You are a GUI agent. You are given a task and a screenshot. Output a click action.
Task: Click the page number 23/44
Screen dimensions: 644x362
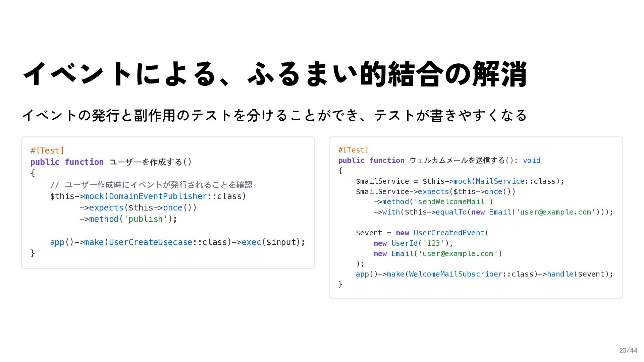pos(628,350)
